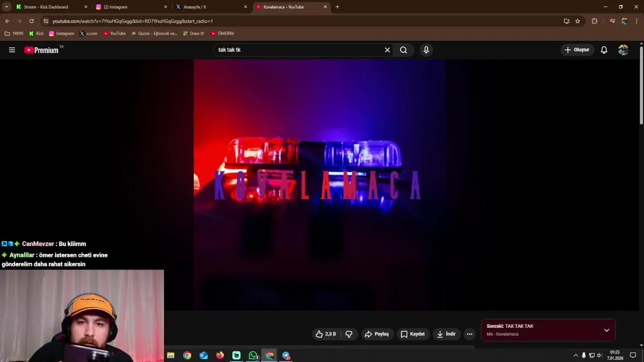Click the CanMavzer chat username
Image resolution: width=644 pixels, height=362 pixels.
[38, 244]
